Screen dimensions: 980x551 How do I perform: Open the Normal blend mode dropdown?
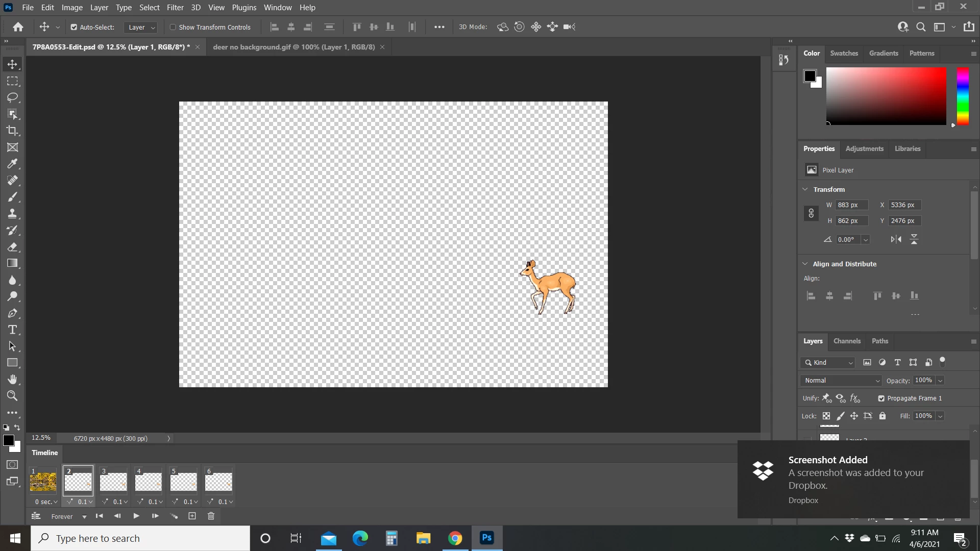click(x=841, y=381)
